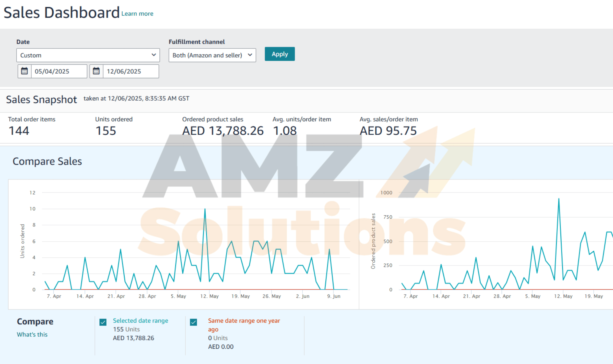Open the Date Custom dropdown

88,55
